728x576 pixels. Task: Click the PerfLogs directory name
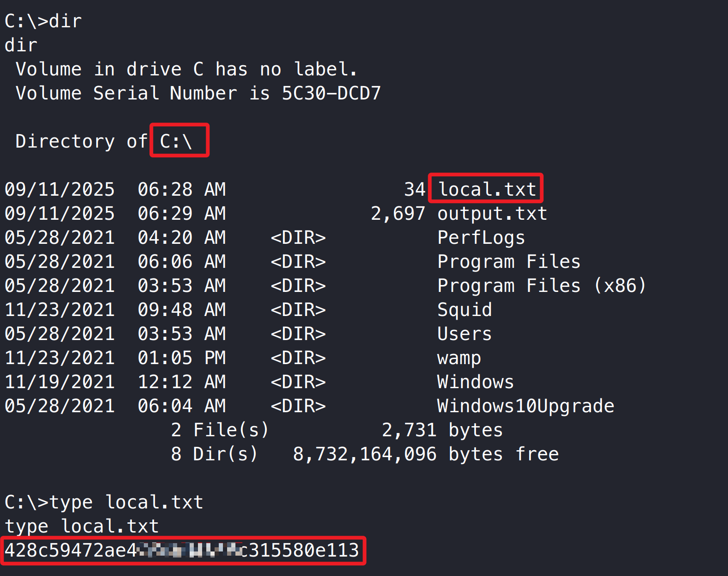coord(481,238)
